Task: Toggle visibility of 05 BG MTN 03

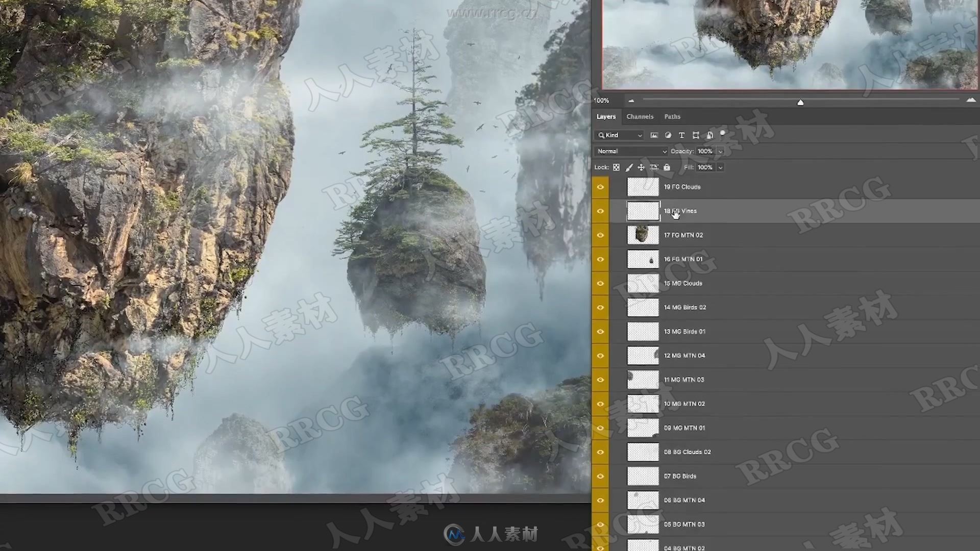Action: 600,524
